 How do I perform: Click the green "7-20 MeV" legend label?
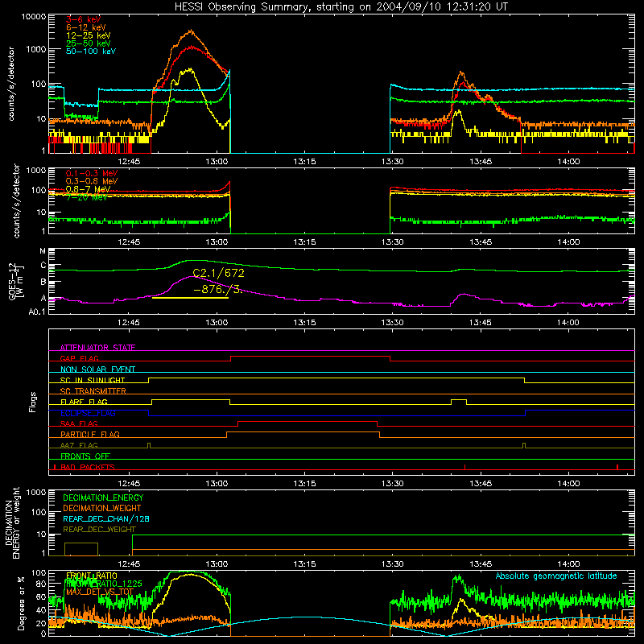(87, 197)
